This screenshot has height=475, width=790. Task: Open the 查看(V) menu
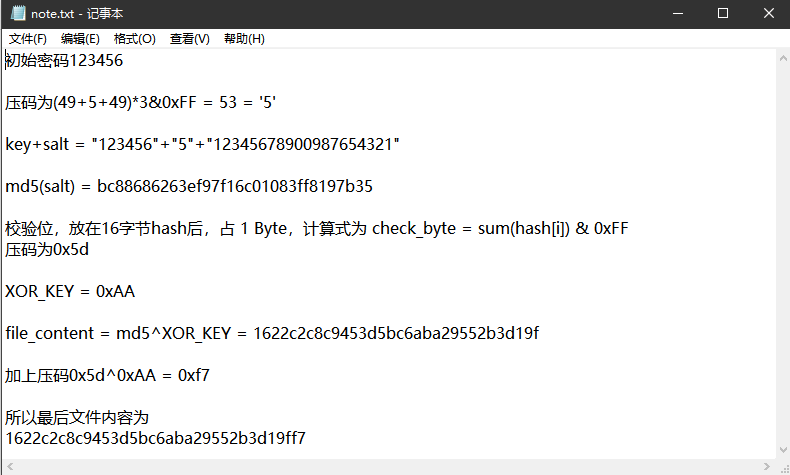pyautogui.click(x=189, y=39)
